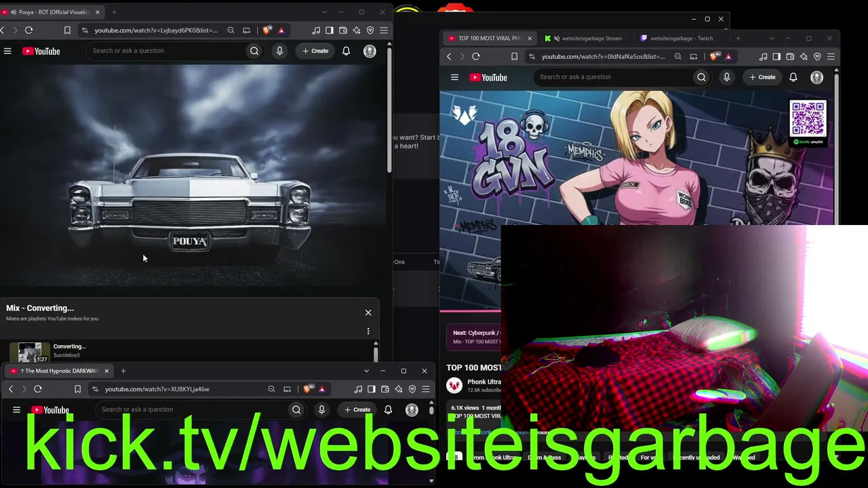Open site settings icon in the Pouya address bar

(84, 30)
